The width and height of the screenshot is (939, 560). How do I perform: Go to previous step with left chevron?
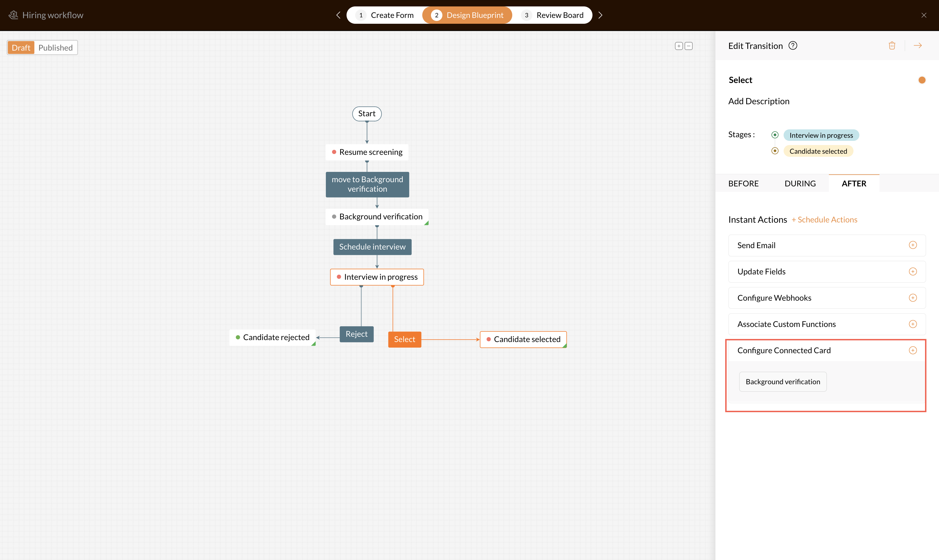pos(338,15)
